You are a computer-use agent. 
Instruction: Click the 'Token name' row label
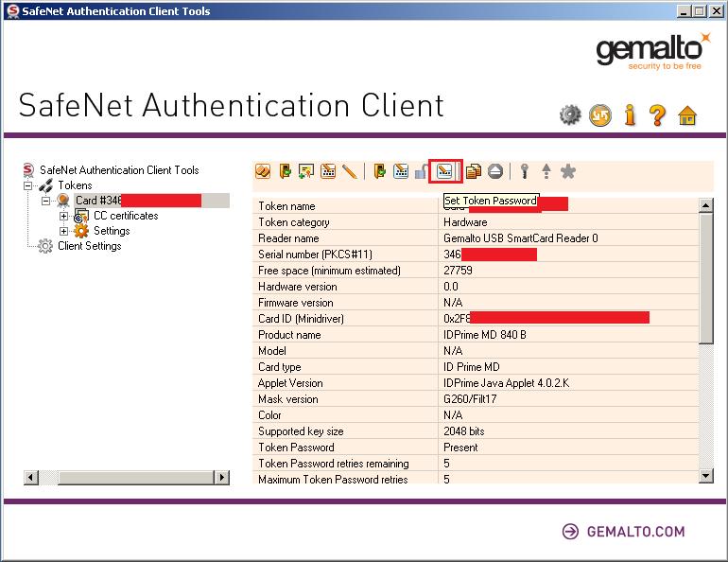point(286,206)
